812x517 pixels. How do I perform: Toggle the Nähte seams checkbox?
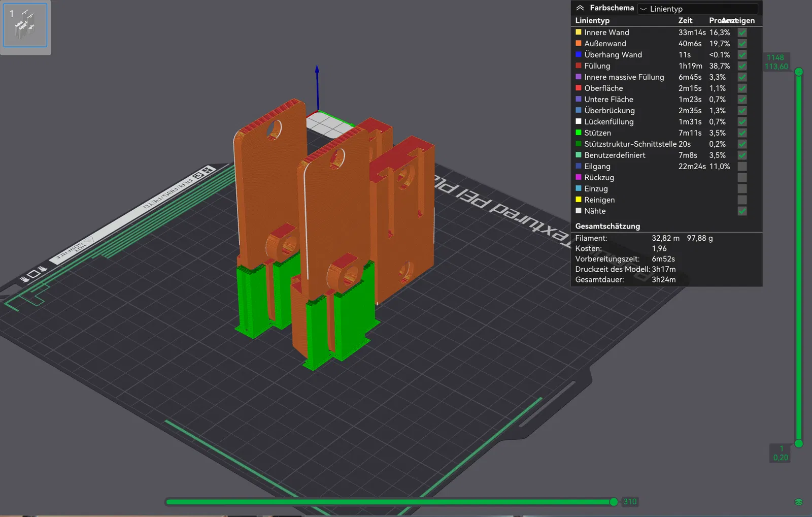742,211
